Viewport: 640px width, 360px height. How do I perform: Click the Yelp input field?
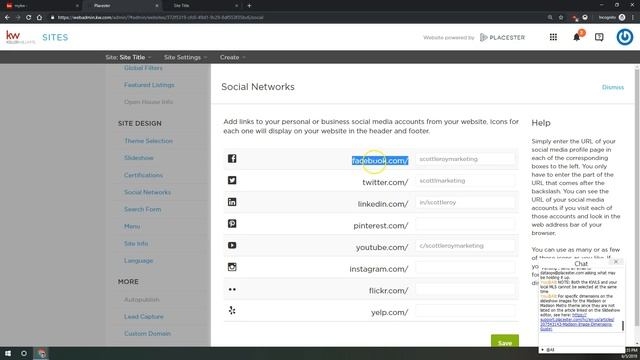click(x=465, y=311)
